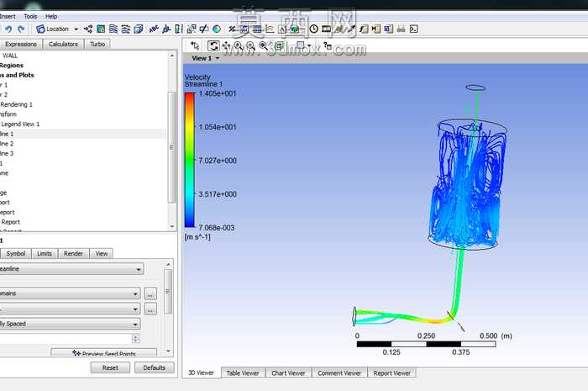Switch to the Comment Viewer tab

339,373
